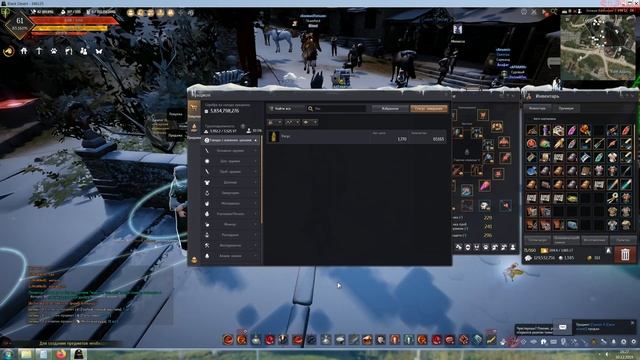Click the person silhouette icon in equipment window bottom row
This screenshot has width=640, height=360.
coord(513,247)
